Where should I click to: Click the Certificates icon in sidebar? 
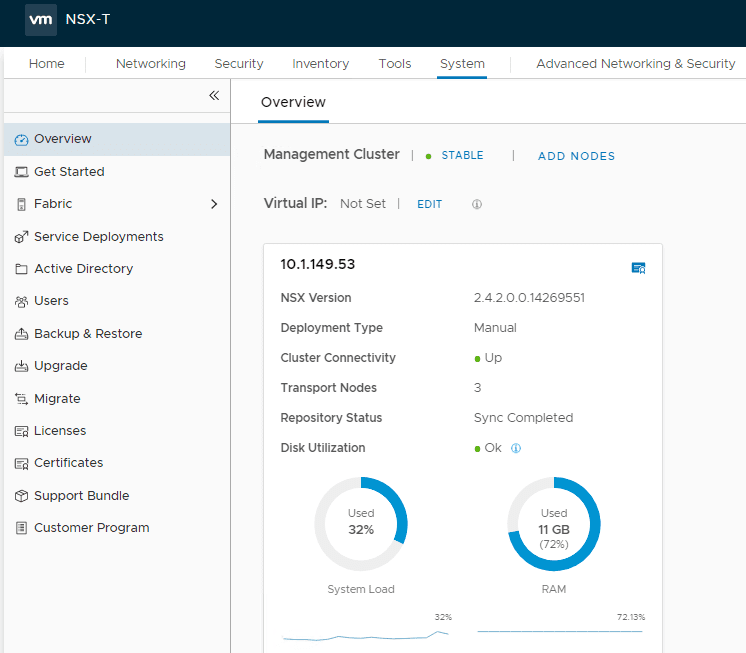[x=22, y=463]
